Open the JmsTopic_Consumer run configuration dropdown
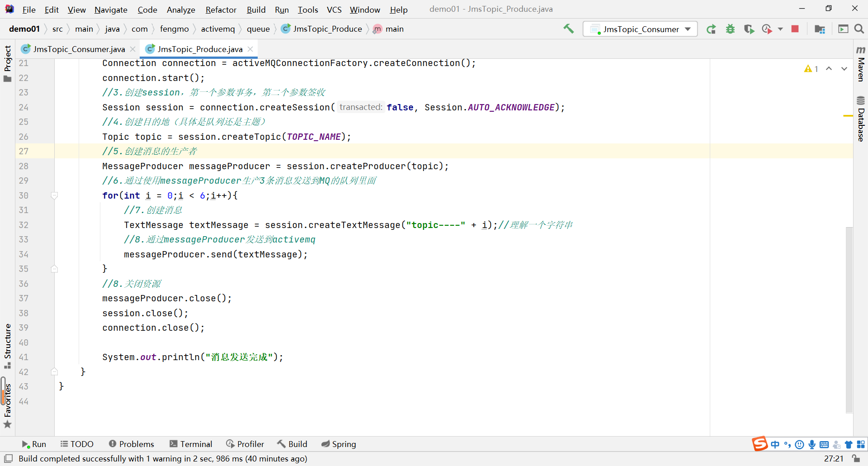 pyautogui.click(x=640, y=29)
